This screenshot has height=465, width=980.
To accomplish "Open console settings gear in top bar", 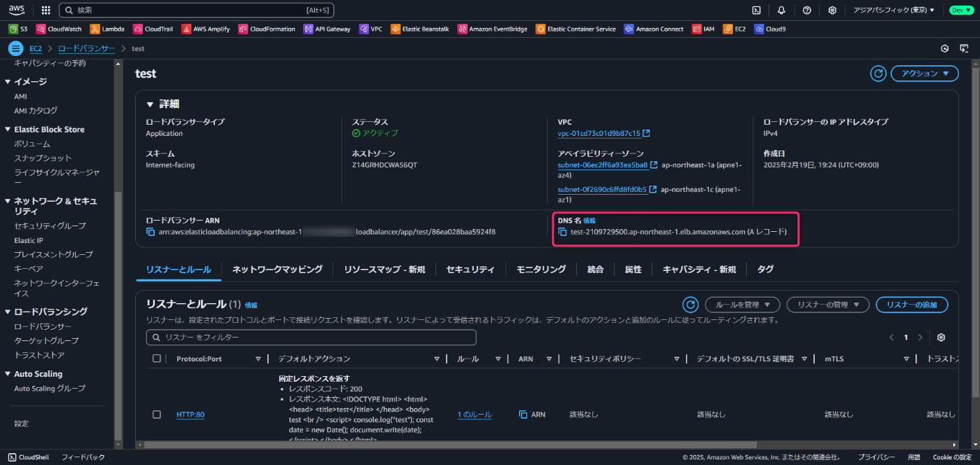I will point(832,10).
